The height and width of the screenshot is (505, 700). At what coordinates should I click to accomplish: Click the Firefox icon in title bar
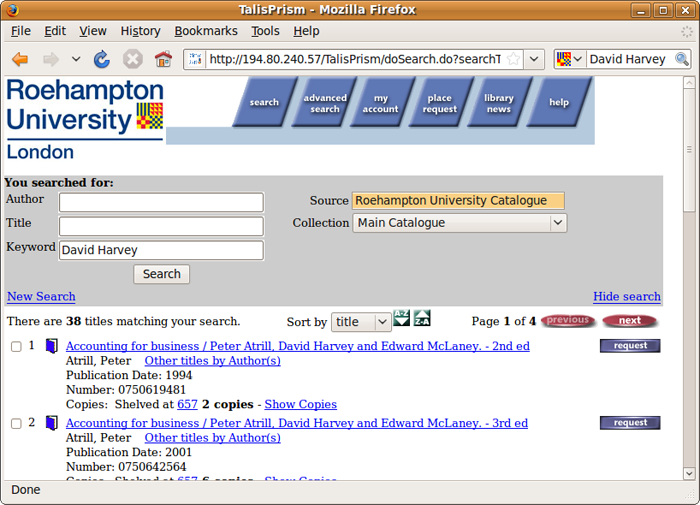point(12,10)
